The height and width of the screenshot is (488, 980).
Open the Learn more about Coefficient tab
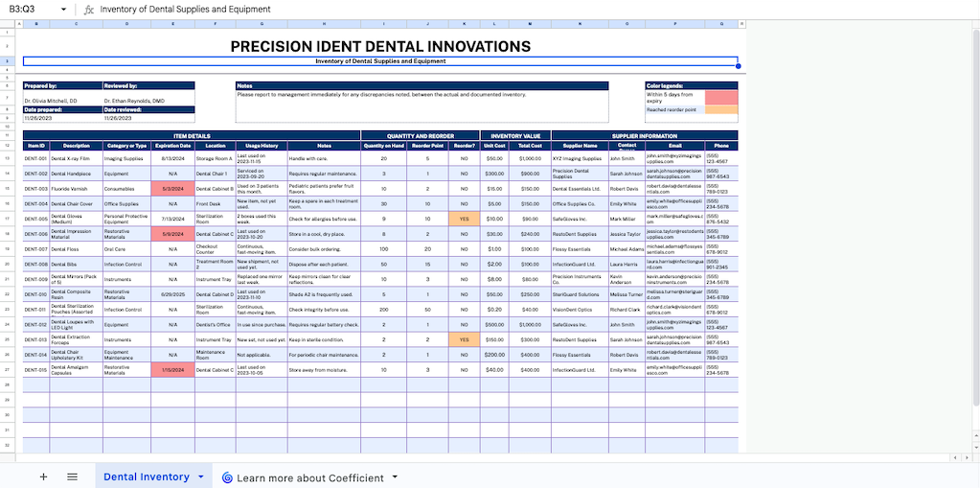coord(309,477)
